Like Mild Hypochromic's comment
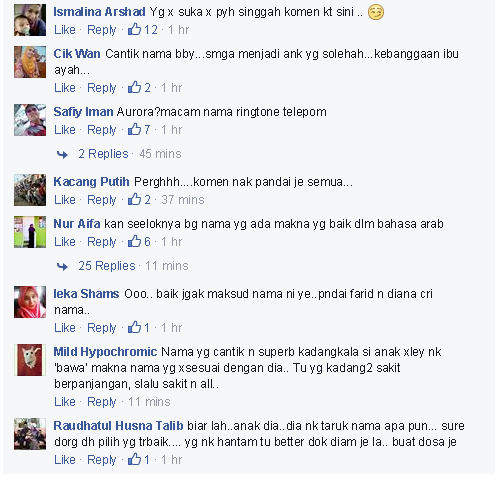496x485 pixels. 65,401
